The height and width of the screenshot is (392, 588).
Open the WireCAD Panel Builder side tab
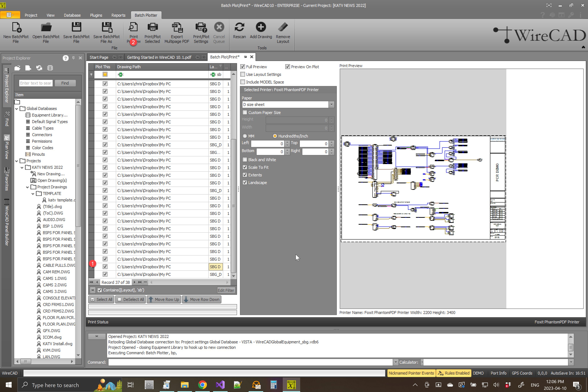(x=7, y=222)
